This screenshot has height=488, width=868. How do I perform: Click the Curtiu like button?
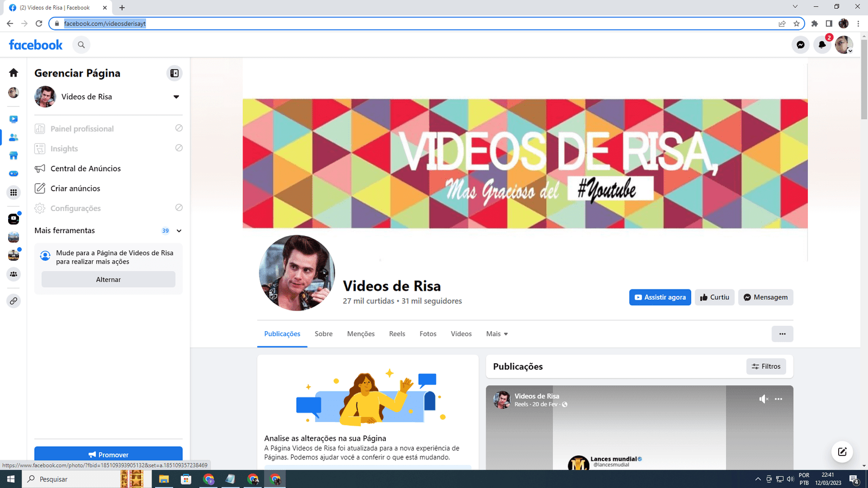[715, 297]
